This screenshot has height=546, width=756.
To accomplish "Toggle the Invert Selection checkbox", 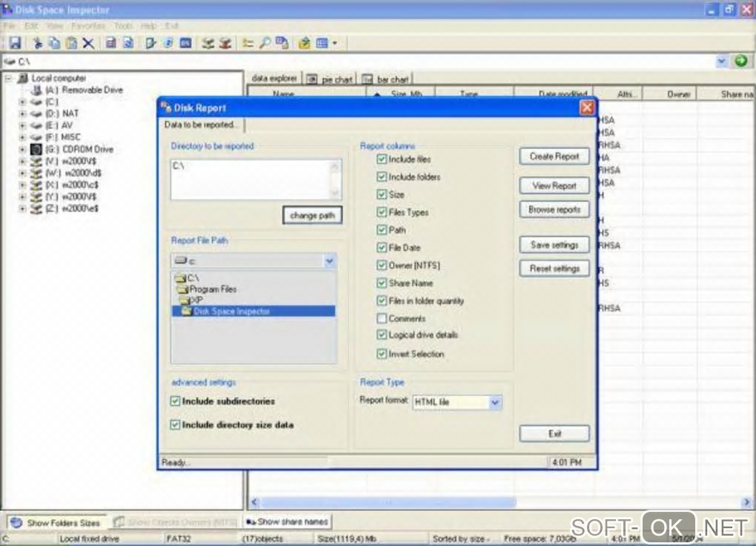I will point(382,354).
